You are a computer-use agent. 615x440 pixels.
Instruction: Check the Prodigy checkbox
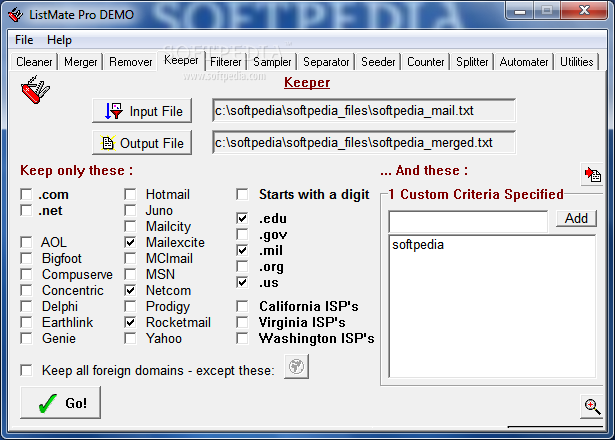[130, 306]
